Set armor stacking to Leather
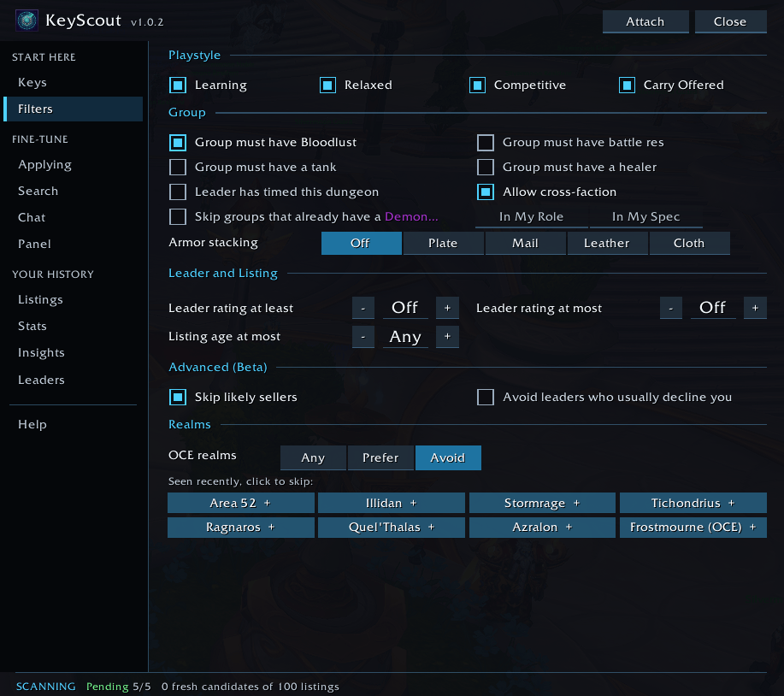 click(x=607, y=243)
